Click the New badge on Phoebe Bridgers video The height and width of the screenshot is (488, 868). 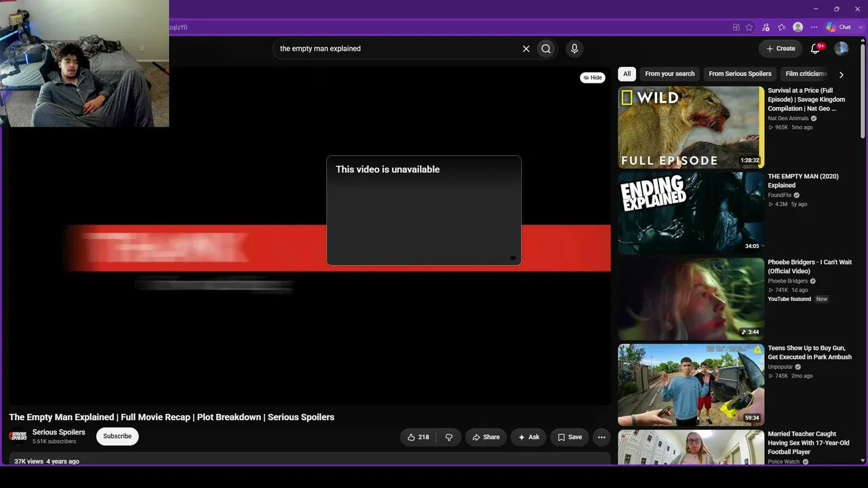click(822, 299)
